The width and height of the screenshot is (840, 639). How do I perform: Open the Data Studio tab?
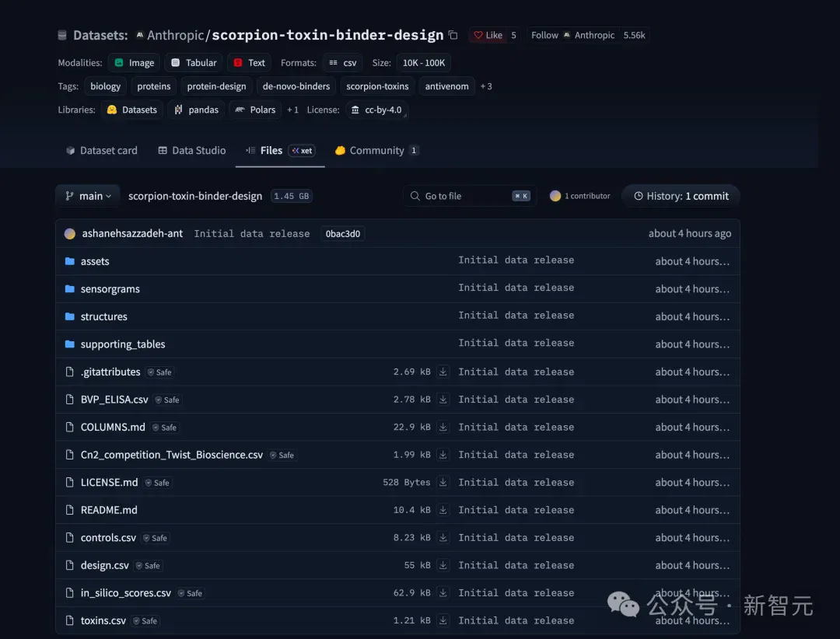point(192,151)
